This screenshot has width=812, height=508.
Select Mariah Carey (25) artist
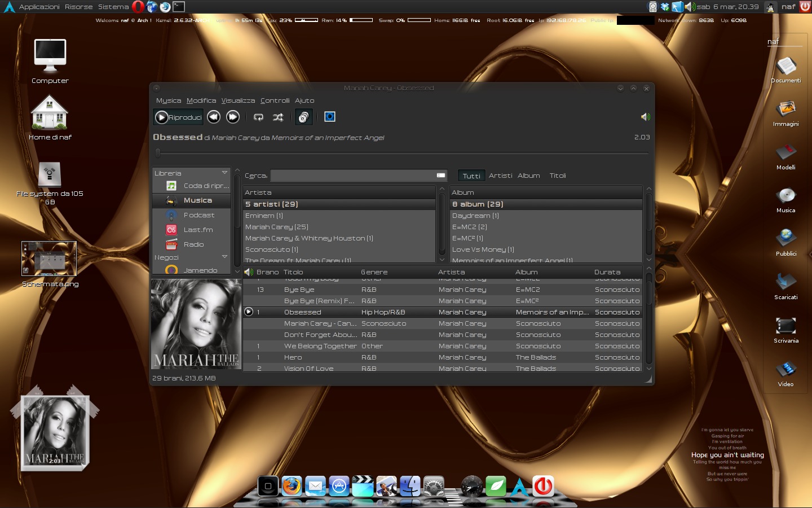click(x=339, y=227)
